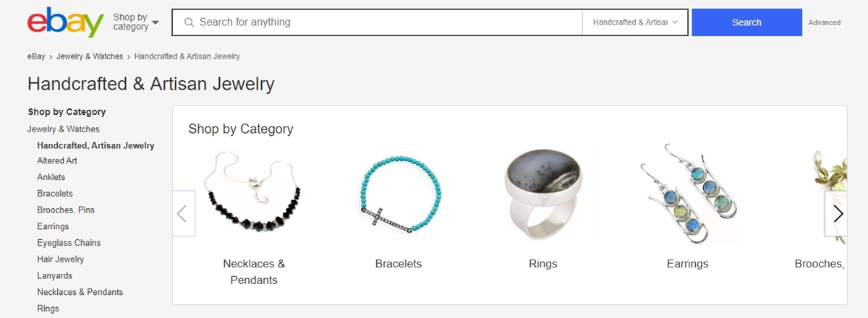Go to next carousel slide arrow
Screen dimensions: 868x318
tap(837, 214)
